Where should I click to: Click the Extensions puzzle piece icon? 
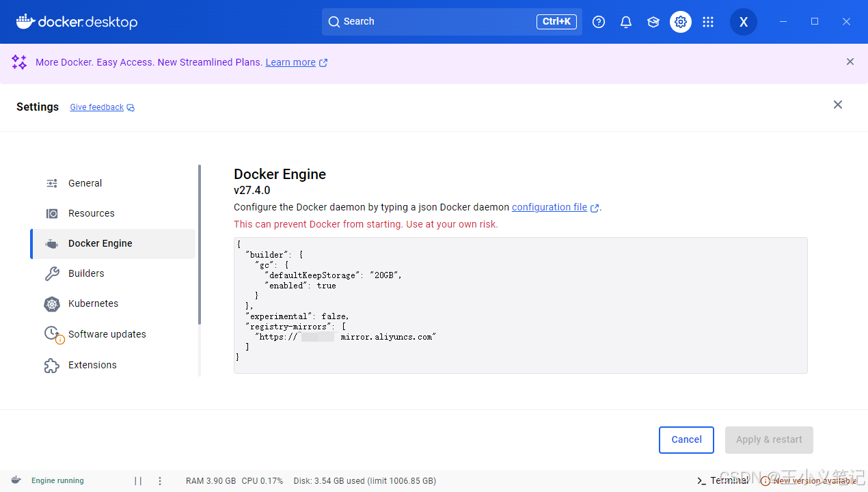[52, 366]
